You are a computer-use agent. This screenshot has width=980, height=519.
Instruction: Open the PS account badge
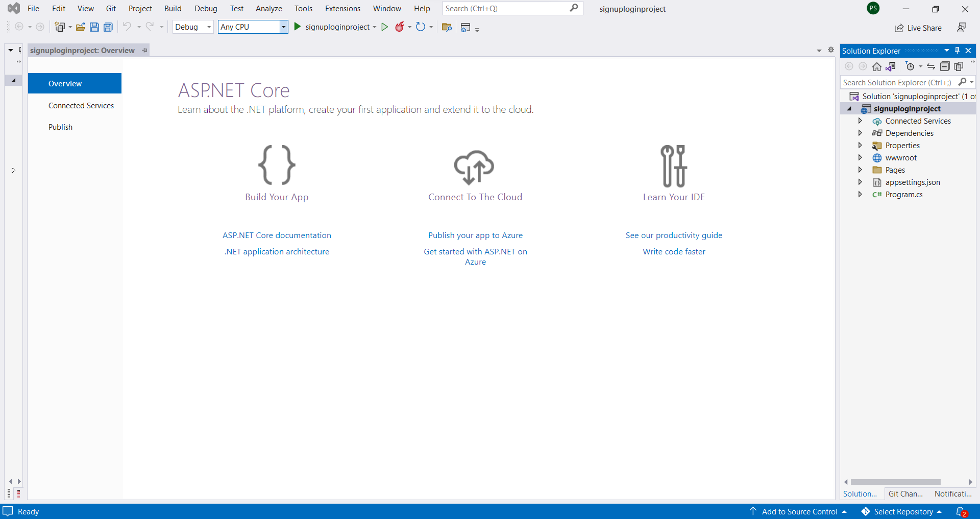pos(873,8)
